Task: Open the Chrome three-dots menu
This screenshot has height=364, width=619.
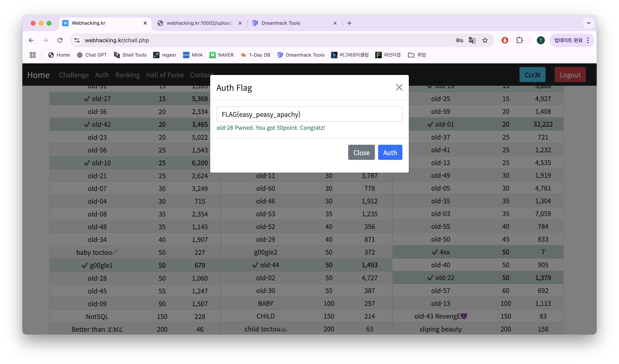Action: (x=588, y=40)
